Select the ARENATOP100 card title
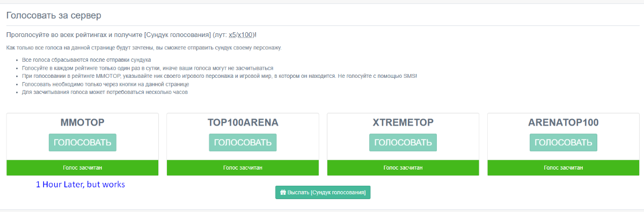The height and width of the screenshot is (212, 644). 563,122
